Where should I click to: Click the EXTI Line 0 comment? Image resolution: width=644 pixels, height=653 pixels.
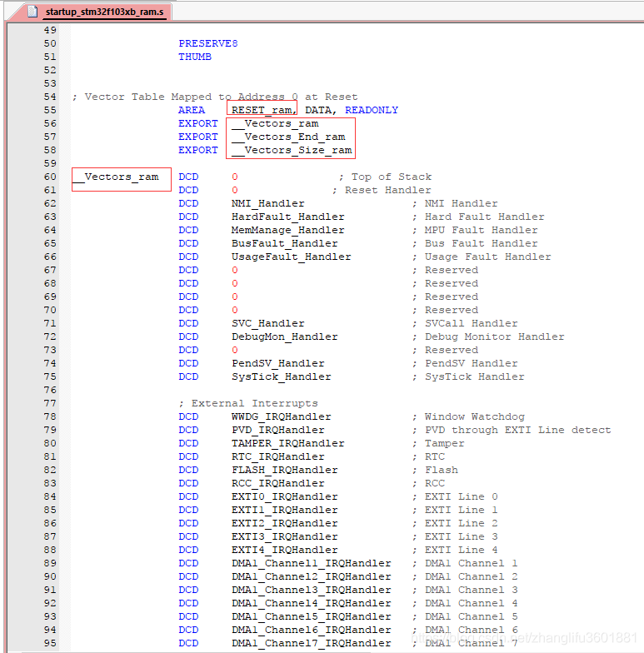coord(455,496)
